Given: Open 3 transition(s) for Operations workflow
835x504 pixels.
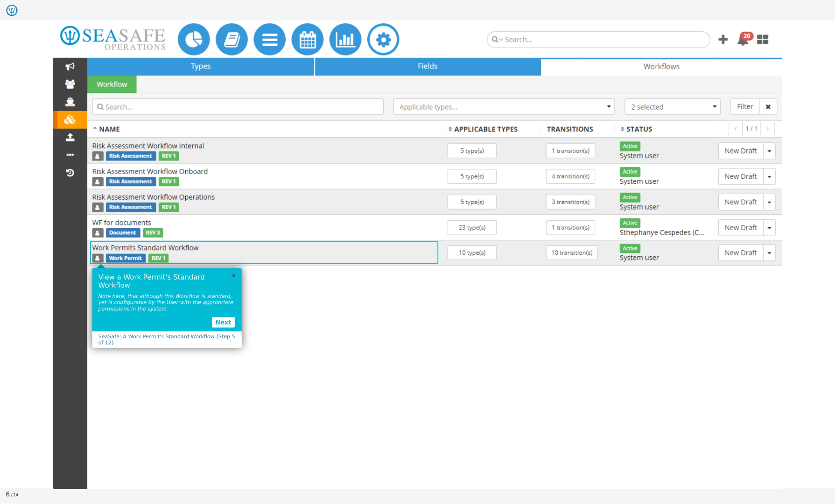Looking at the screenshot, I should point(570,202).
